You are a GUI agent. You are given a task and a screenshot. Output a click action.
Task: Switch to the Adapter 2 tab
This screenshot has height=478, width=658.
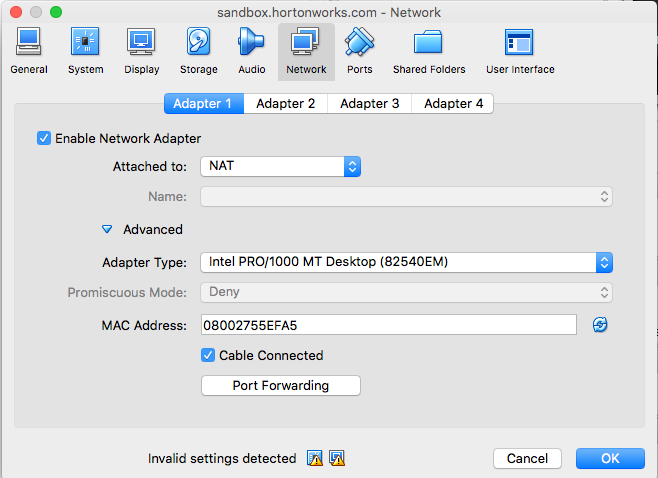285,103
